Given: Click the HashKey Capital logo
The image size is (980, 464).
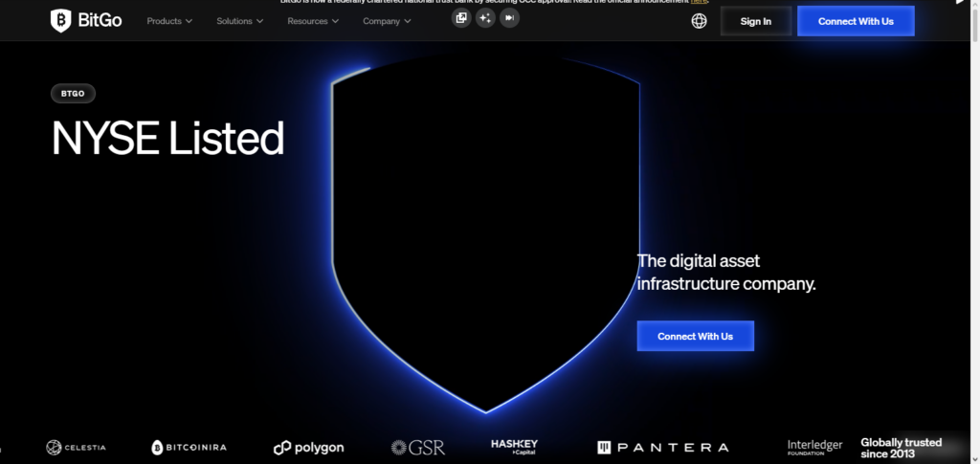Looking at the screenshot, I should [514, 447].
